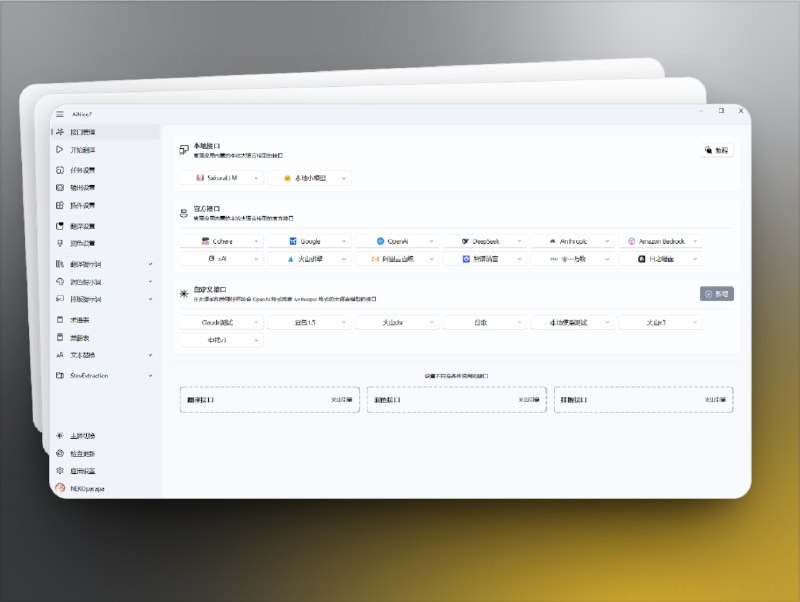Image resolution: width=800 pixels, height=602 pixels.
Task: Open the Anthropic interface dropdown
Action: 572,241
